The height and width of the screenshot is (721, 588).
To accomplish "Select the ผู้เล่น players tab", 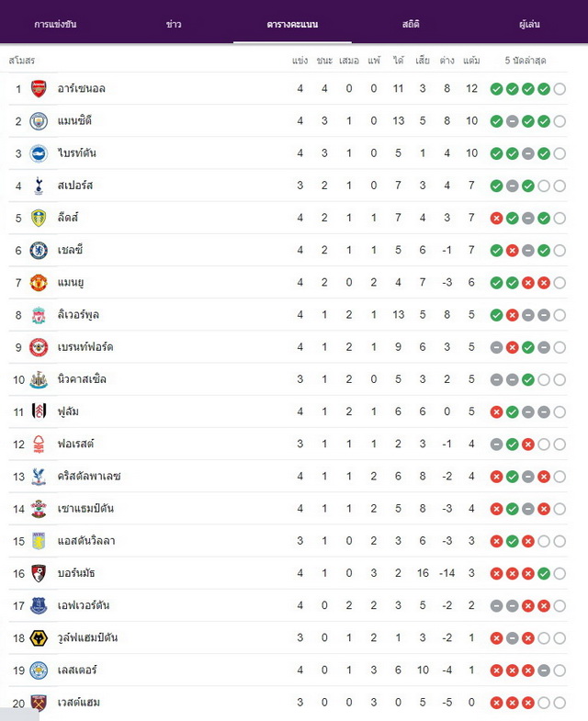I will tap(529, 25).
